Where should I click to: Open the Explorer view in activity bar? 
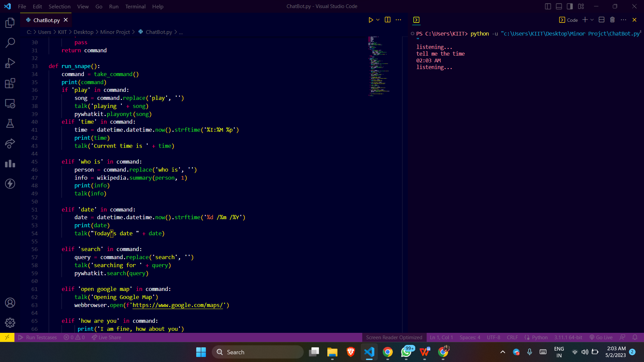pyautogui.click(x=10, y=23)
